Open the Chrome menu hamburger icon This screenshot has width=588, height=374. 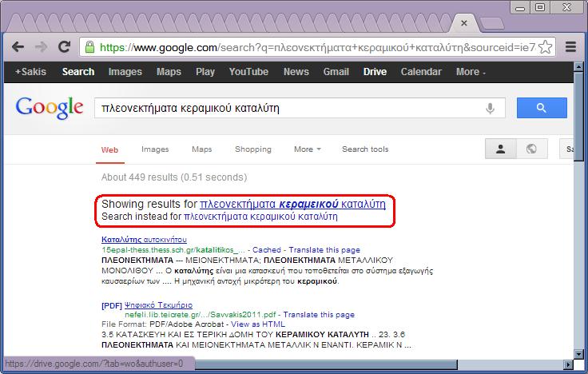tap(570, 47)
